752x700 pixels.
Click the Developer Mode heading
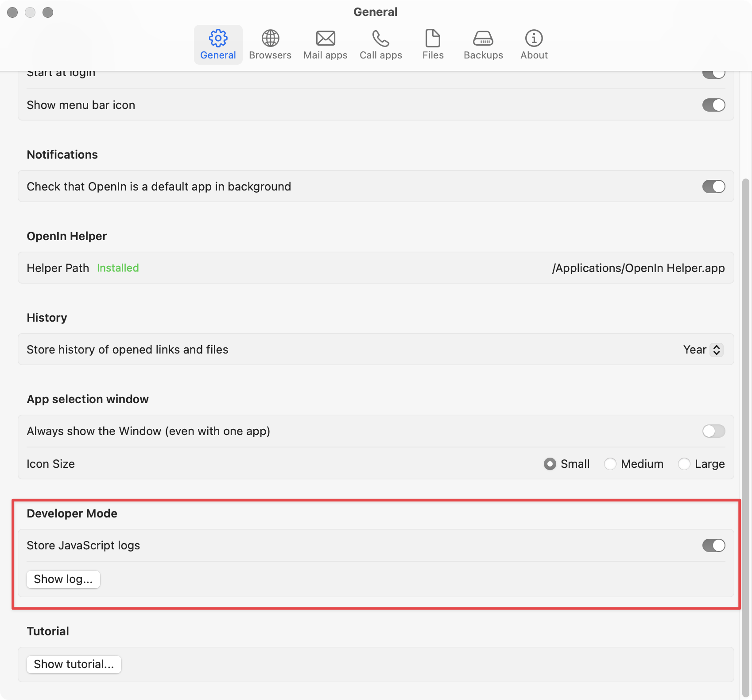click(x=72, y=513)
